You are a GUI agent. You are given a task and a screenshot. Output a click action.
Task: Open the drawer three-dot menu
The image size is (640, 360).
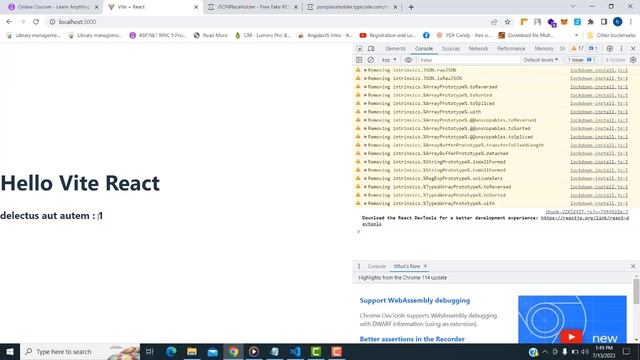point(359,266)
